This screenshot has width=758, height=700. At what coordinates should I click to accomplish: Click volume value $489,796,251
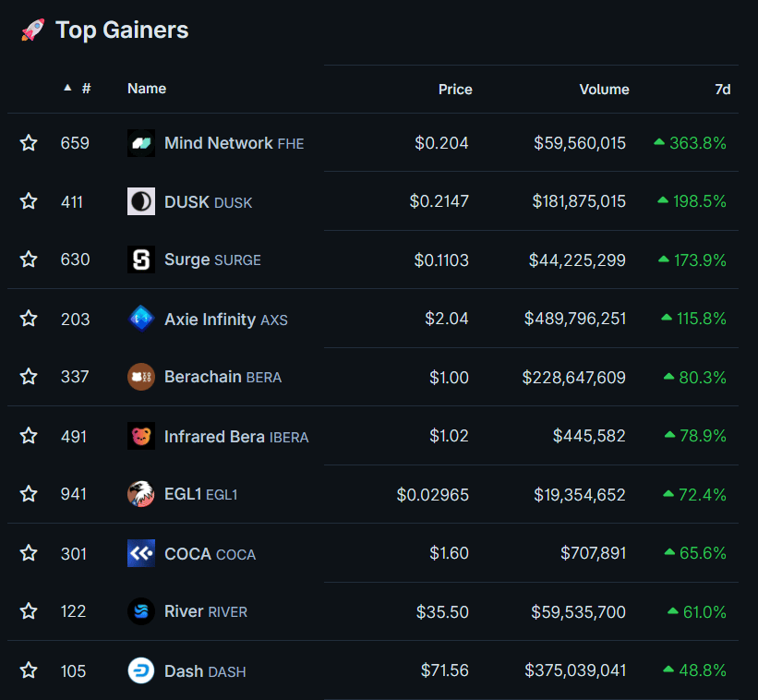(x=575, y=319)
